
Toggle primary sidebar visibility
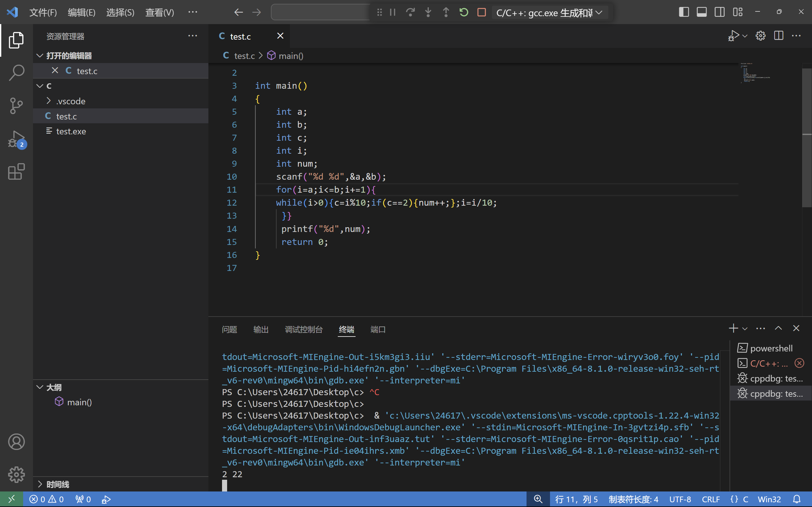[x=684, y=12]
